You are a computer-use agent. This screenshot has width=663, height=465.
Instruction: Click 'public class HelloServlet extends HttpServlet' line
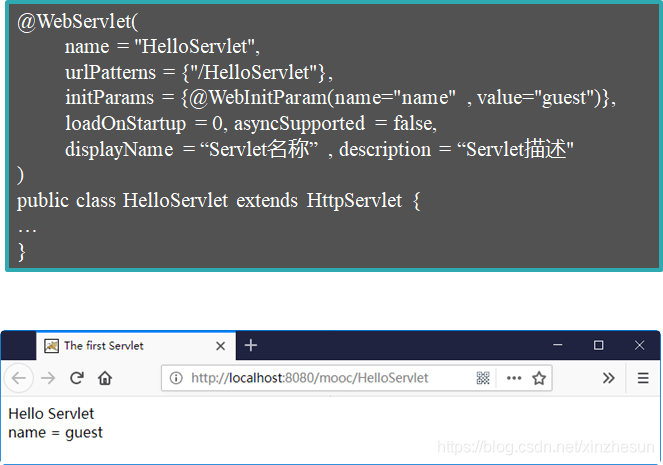pyautogui.click(x=219, y=200)
